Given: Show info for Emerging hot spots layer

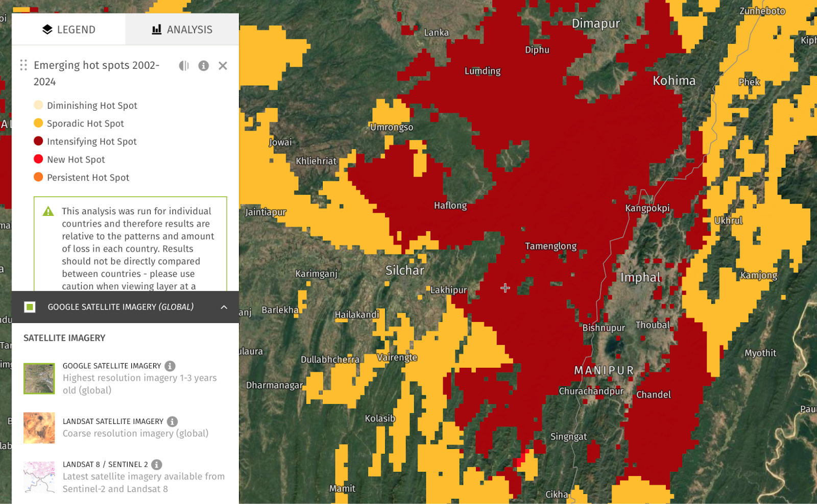Looking at the screenshot, I should coord(203,66).
